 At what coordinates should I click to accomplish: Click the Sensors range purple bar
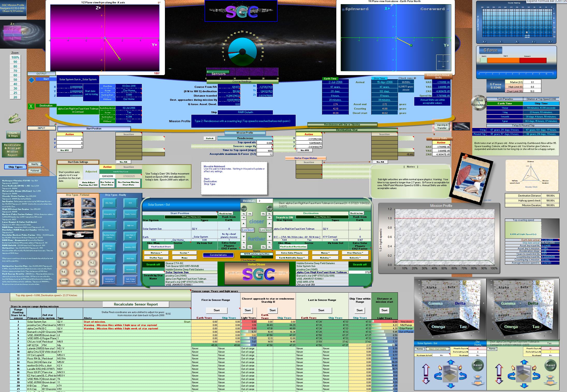tap(242, 72)
